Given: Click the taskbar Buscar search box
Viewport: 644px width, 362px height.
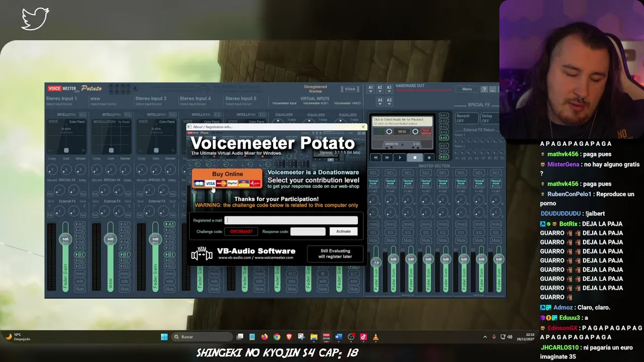Looking at the screenshot, I should 202,337.
